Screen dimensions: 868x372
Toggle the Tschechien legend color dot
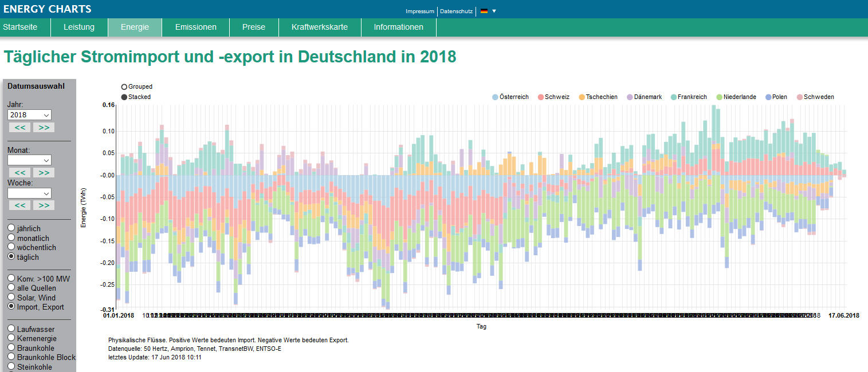pyautogui.click(x=582, y=97)
